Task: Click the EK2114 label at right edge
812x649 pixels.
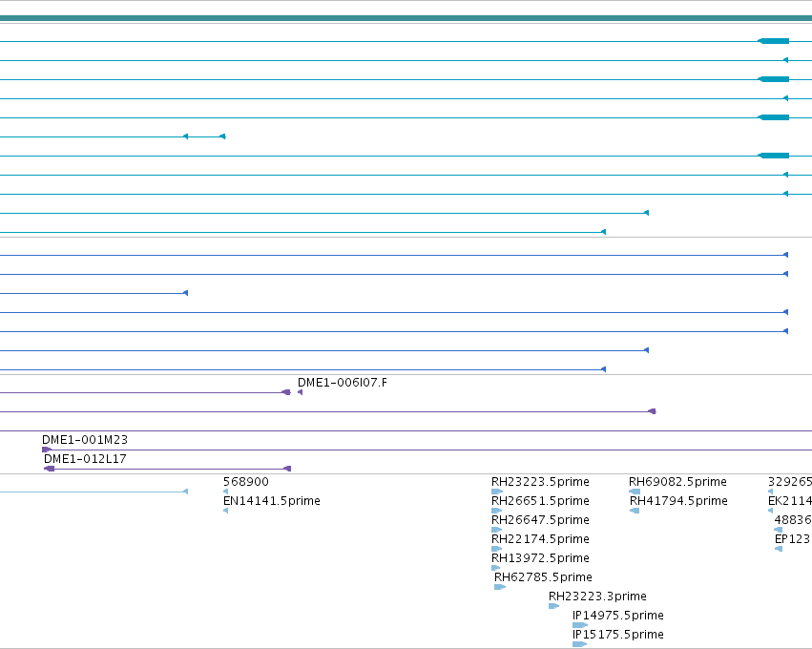Action: [x=790, y=501]
